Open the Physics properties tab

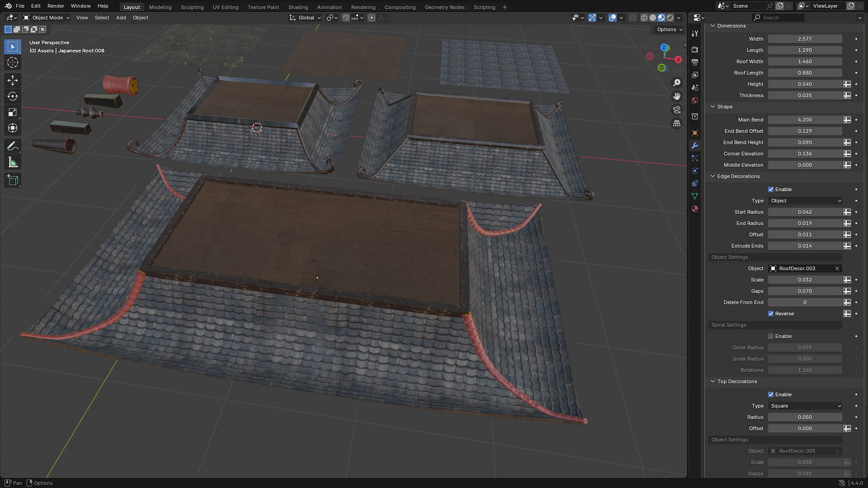pos(695,171)
